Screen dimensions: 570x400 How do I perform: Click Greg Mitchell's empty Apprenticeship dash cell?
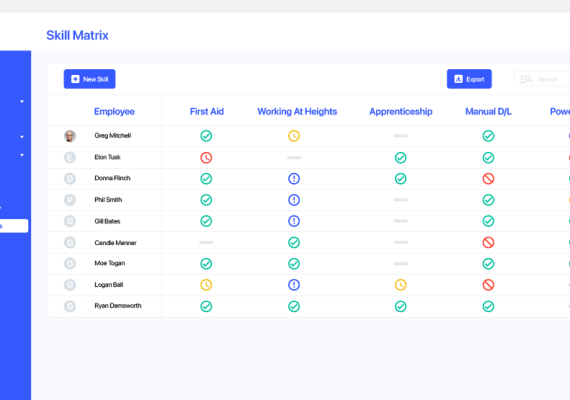401,136
